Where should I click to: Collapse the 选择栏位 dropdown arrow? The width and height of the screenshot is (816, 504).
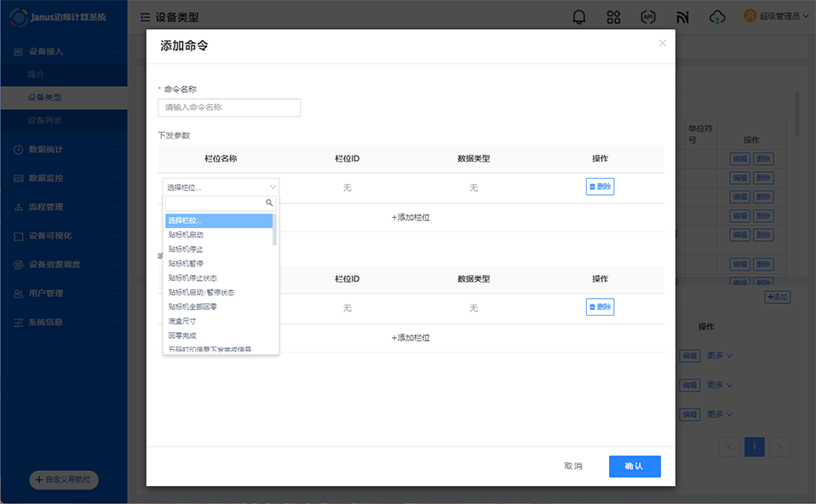point(273,187)
